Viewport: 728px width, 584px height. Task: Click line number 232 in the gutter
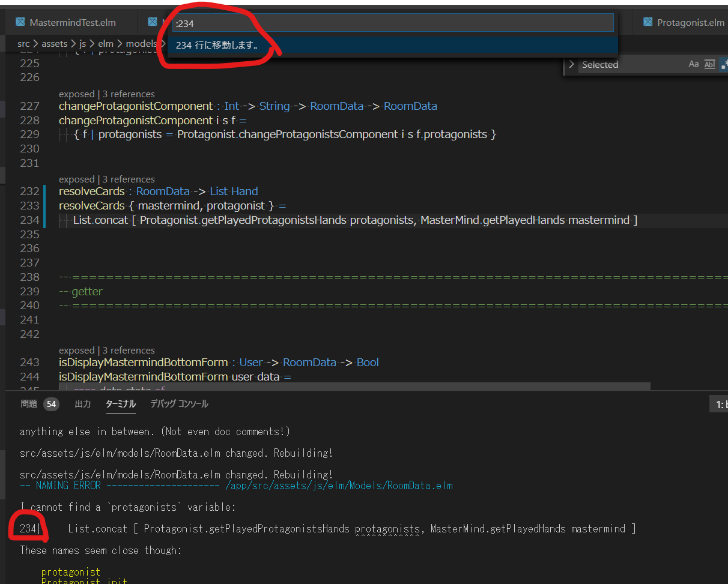(29, 191)
